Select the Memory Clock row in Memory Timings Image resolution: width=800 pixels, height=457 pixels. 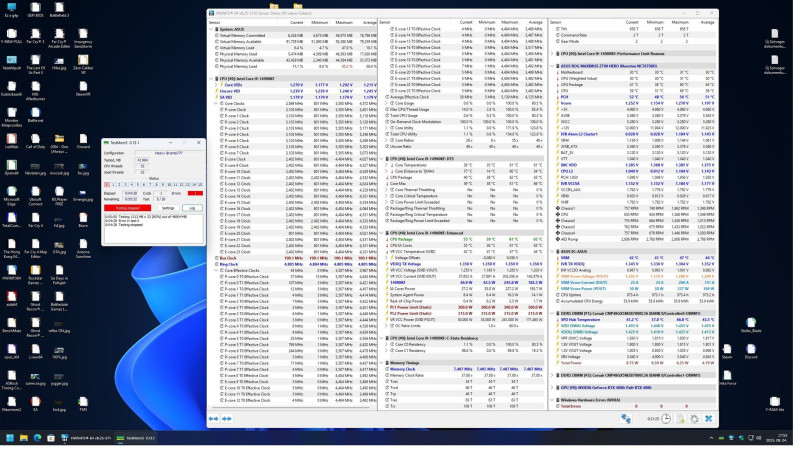click(463, 369)
